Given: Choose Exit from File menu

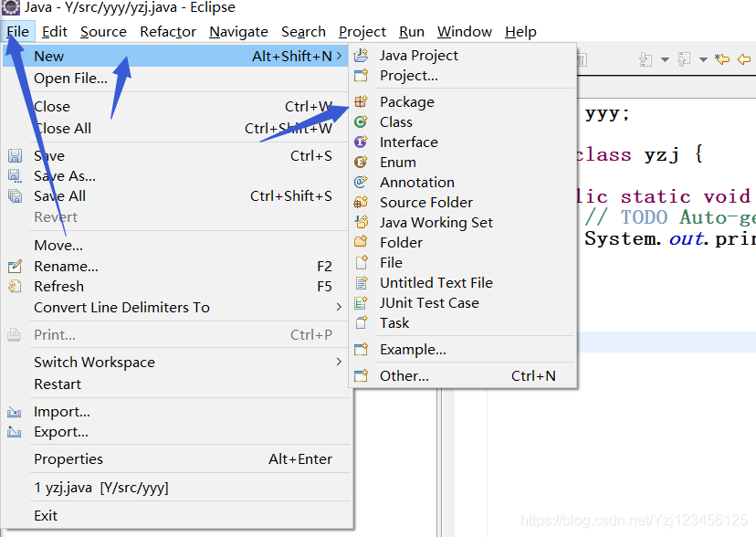Looking at the screenshot, I should (176, 515).
